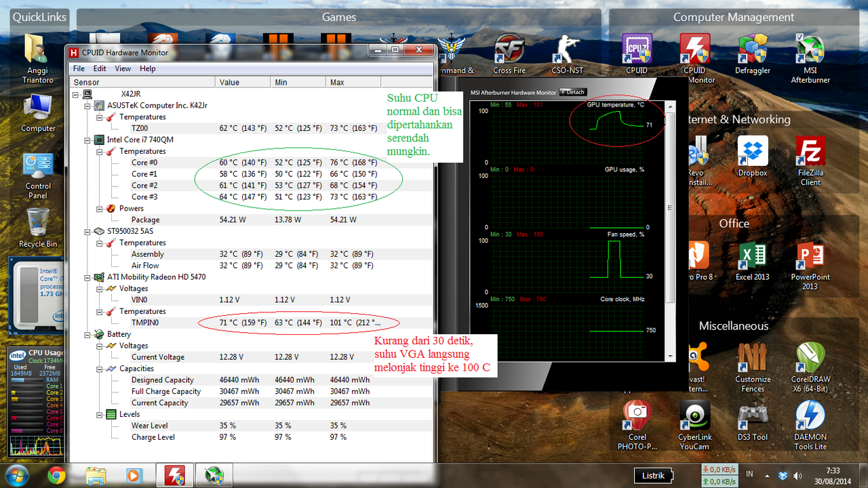Collapse the ST950032 5AS drive node

87,231
